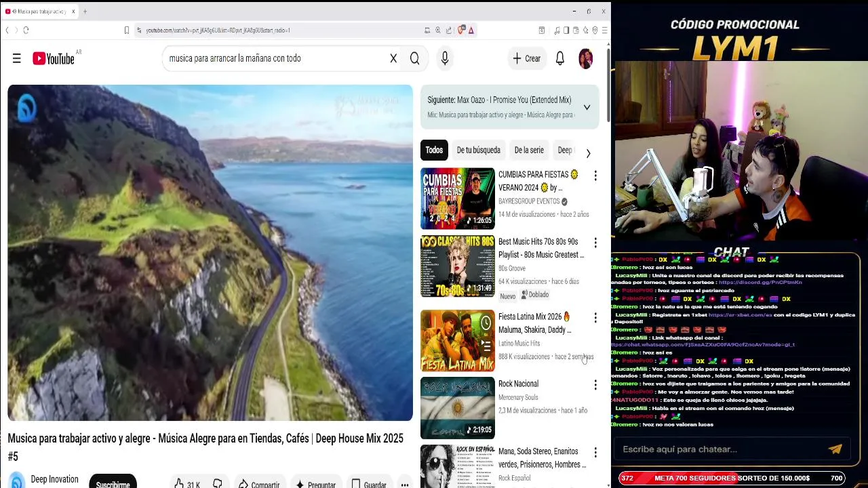Bookmark the page via the bookmark icon
This screenshot has height=488, width=868.
pos(126,30)
